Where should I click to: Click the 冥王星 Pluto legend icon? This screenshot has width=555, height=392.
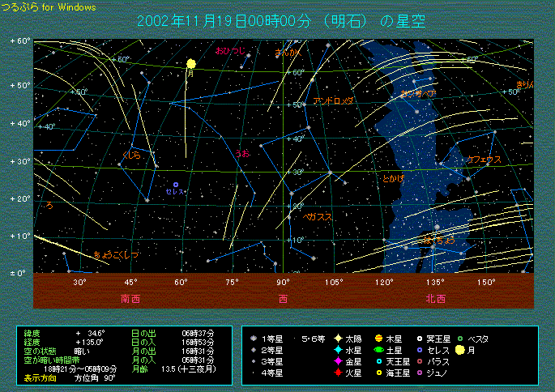click(x=419, y=338)
